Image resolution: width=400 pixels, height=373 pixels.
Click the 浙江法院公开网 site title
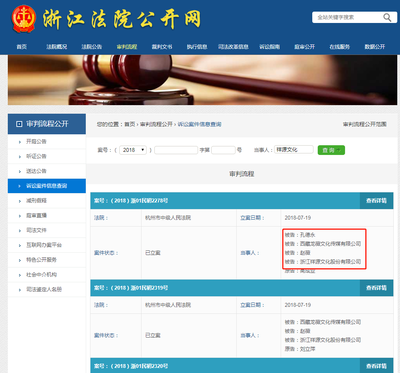[122, 19]
